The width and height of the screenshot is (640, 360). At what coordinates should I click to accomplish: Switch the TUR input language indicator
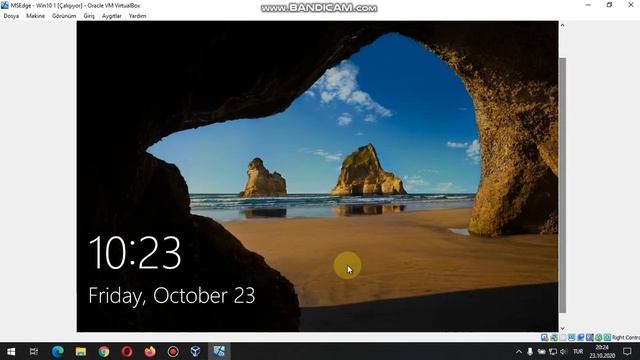[578, 351]
